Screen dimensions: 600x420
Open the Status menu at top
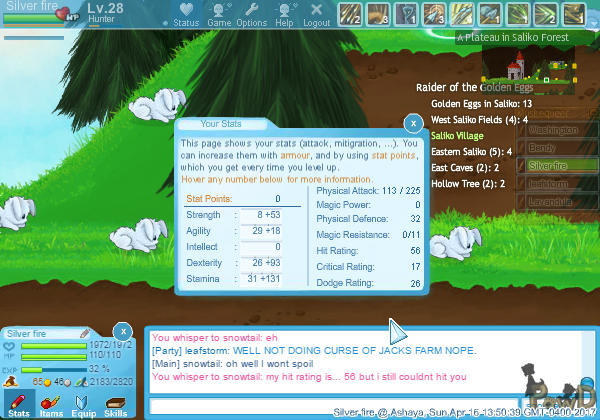coord(185,15)
